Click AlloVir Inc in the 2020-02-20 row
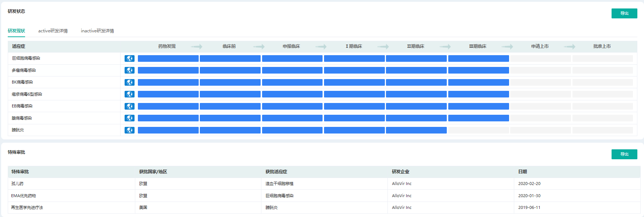This screenshot has width=644, height=217. (x=401, y=184)
